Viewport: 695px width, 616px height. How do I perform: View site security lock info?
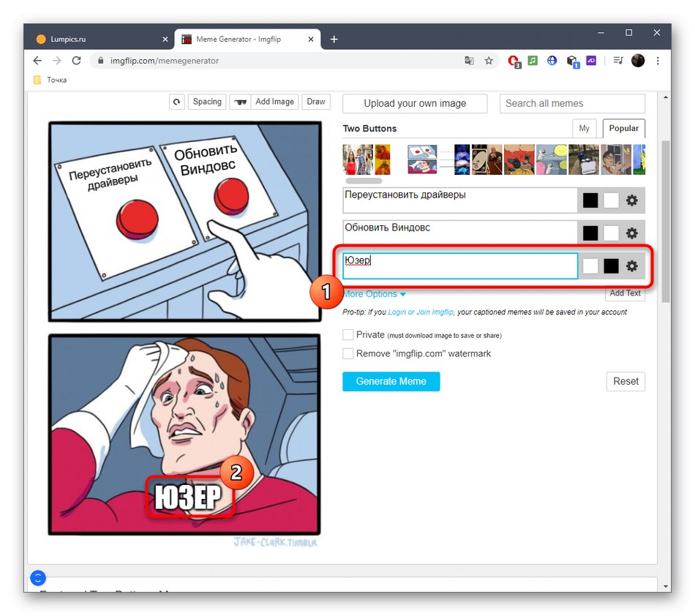click(x=101, y=61)
